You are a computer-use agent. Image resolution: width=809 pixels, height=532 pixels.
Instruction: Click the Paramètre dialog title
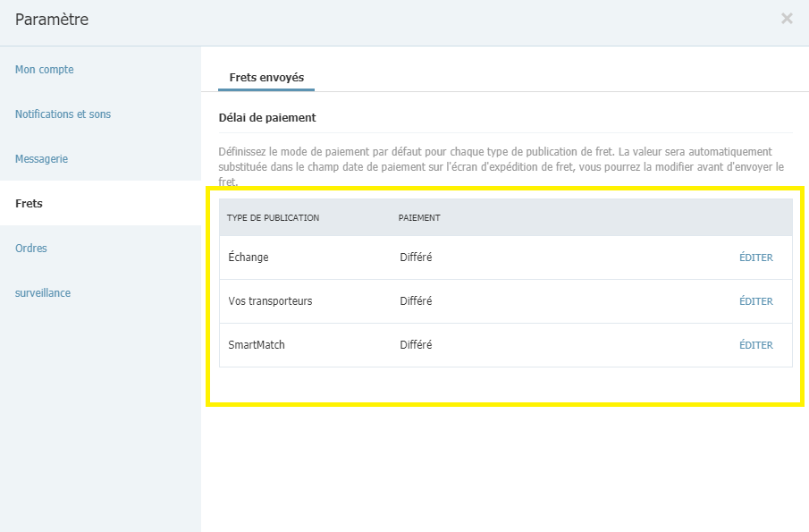pyautogui.click(x=52, y=20)
